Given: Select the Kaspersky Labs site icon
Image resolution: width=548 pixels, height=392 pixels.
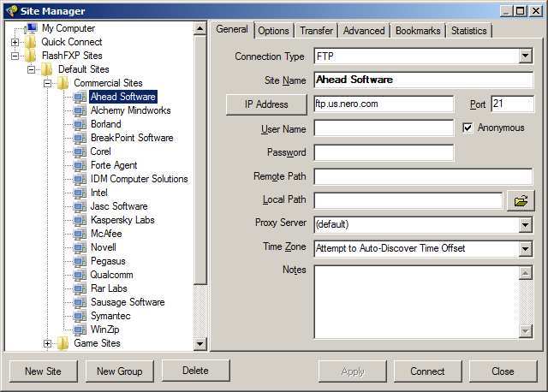Looking at the screenshot, I should tap(80, 220).
